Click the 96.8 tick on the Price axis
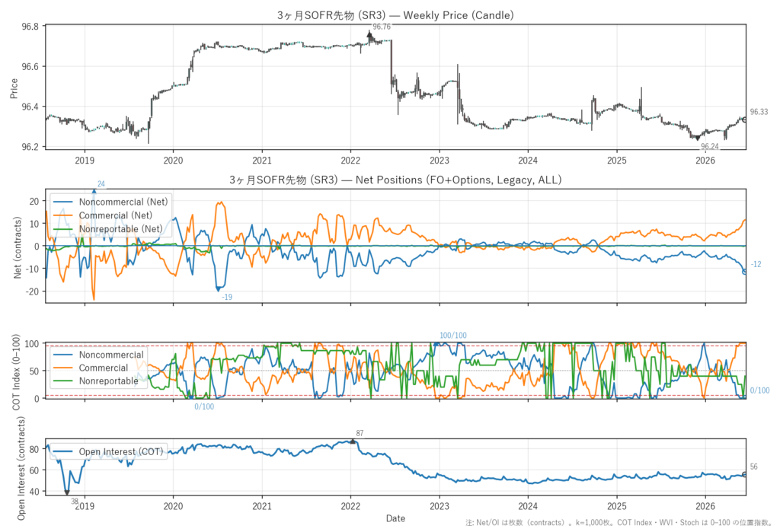Screen dimensions: 780x532 pyautogui.click(x=30, y=27)
